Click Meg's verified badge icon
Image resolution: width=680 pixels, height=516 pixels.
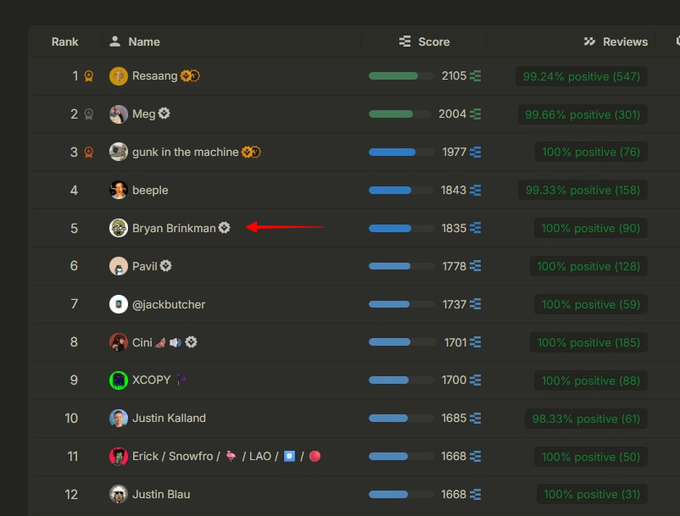point(164,114)
